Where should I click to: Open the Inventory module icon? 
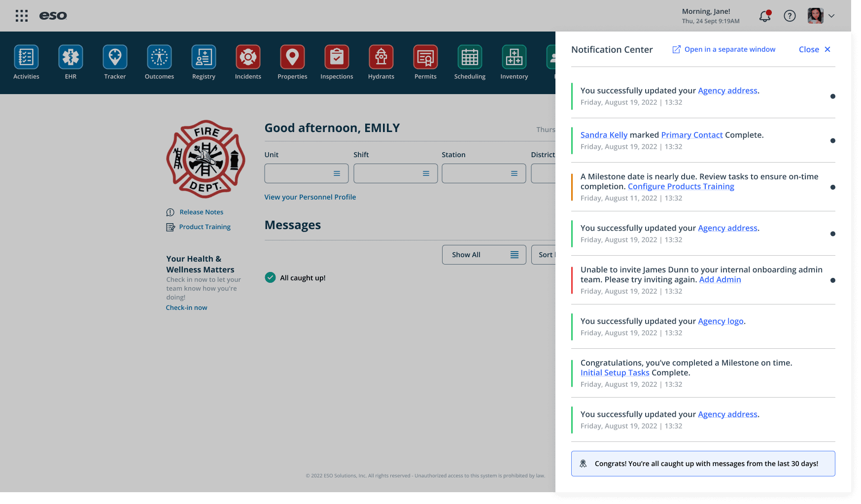point(514,57)
